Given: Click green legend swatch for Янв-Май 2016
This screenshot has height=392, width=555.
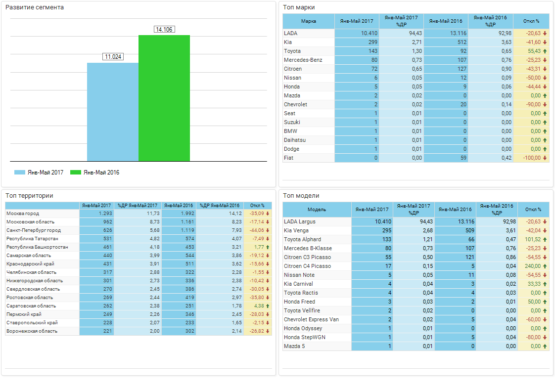Looking at the screenshot, I should pyautogui.click(x=75, y=173).
